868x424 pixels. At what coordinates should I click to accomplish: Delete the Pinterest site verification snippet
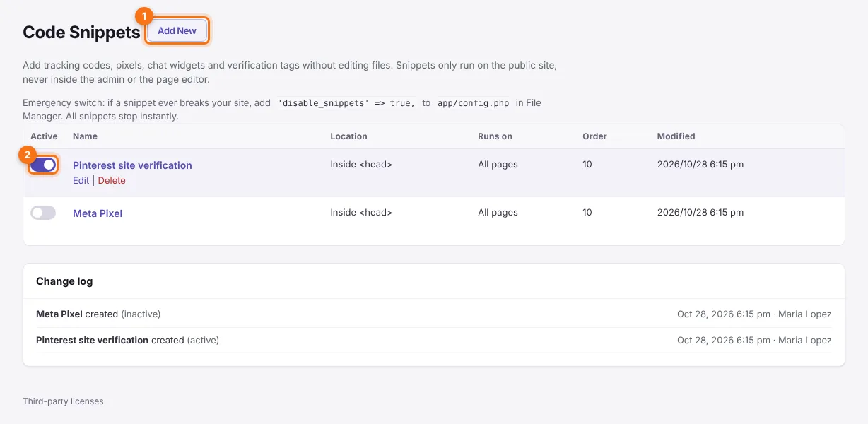click(112, 181)
